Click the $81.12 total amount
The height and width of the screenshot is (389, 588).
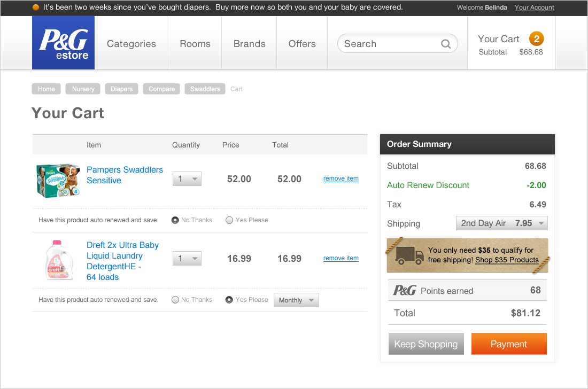tap(525, 313)
